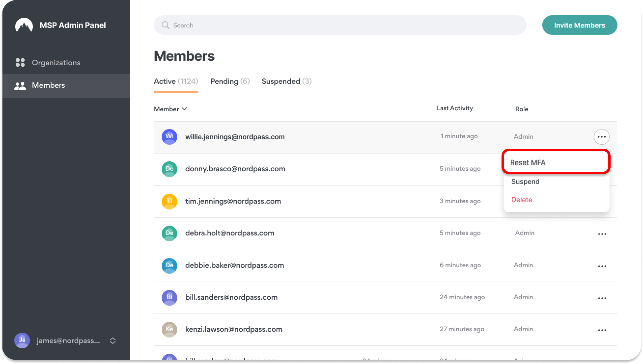
Task: Select bill.sanders@nordpass.com email
Action: [x=231, y=297]
